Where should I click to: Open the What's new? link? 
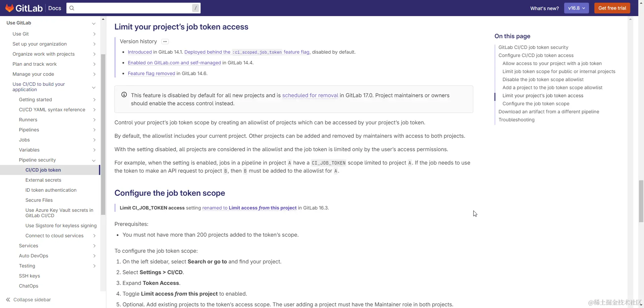click(544, 8)
